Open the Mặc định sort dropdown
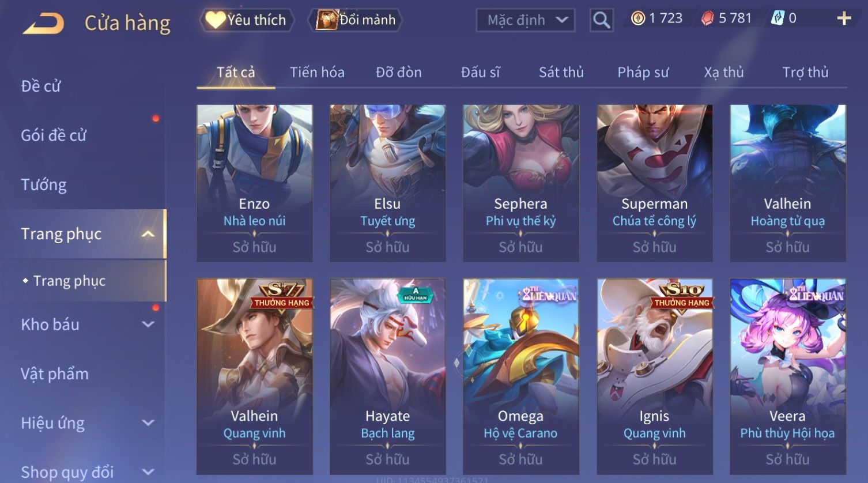 click(x=526, y=21)
